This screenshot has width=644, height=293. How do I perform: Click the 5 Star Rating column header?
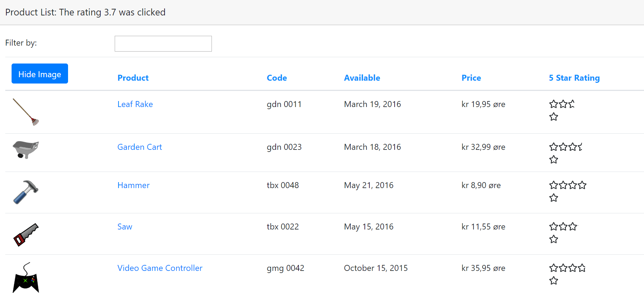click(574, 78)
